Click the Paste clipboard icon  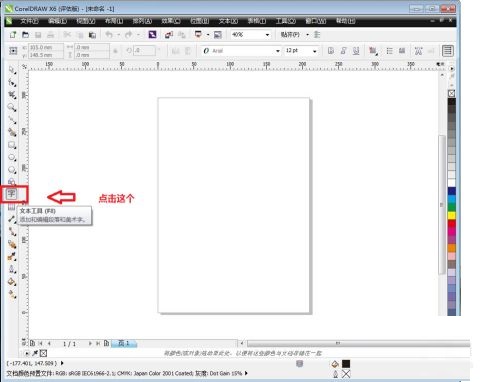[x=92, y=35]
